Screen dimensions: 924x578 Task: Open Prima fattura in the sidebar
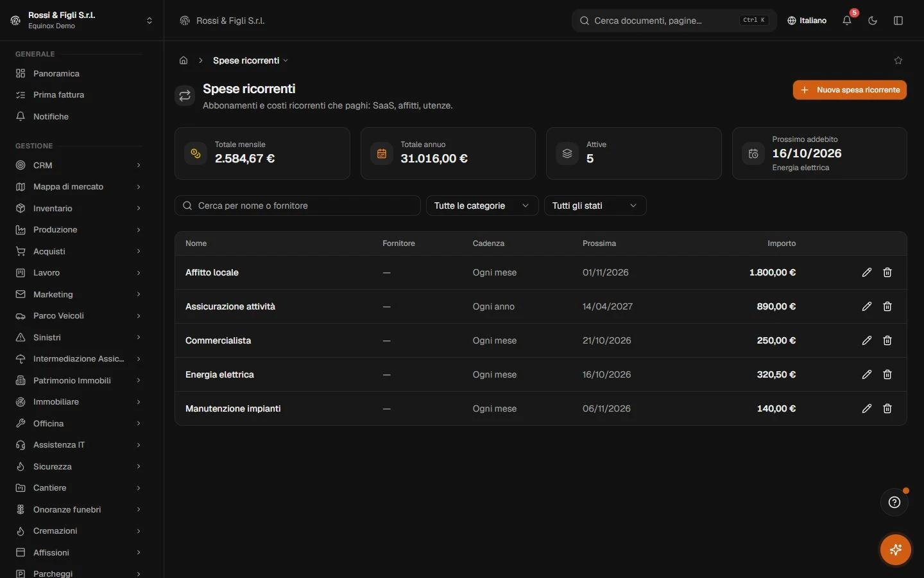coord(78,95)
